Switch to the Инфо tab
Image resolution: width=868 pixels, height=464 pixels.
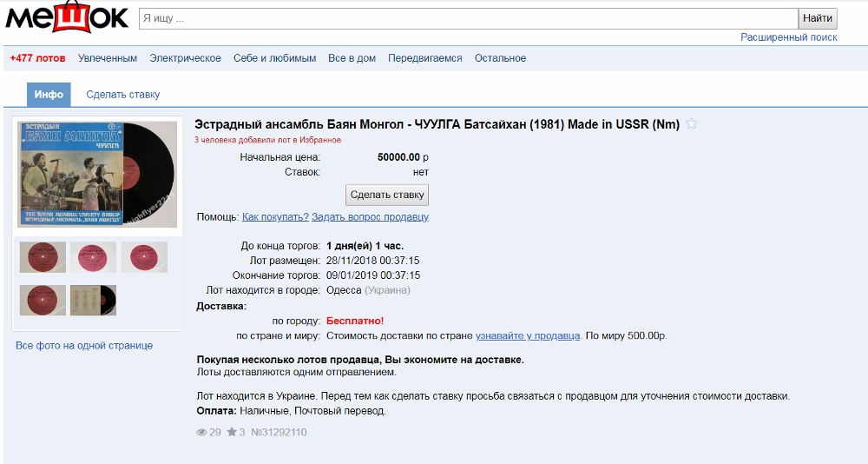tap(49, 95)
